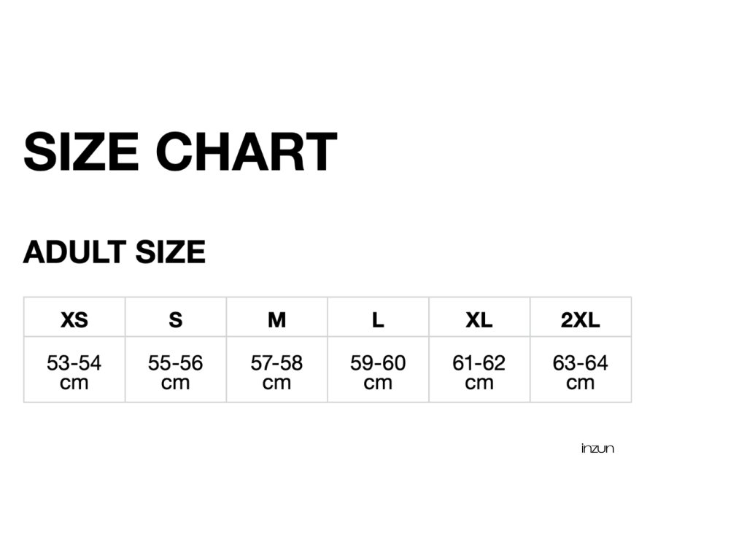Click the 55-56 measurement range text
747x560 pixels.
point(176,362)
